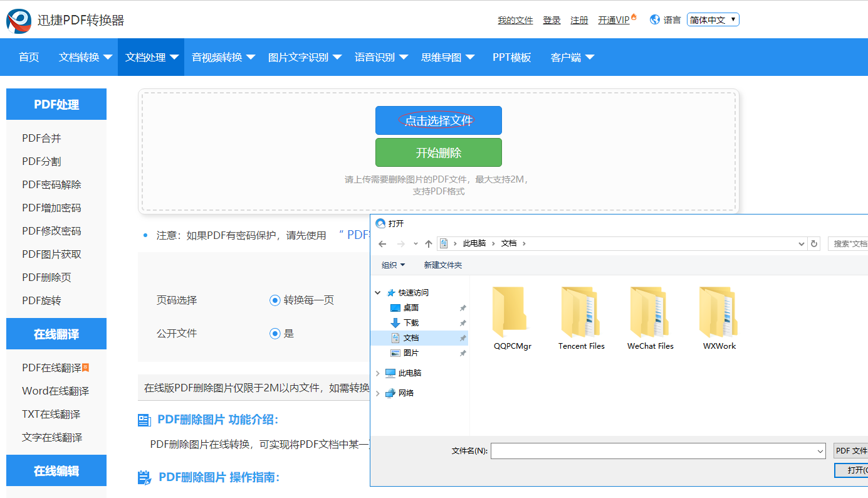Screen dimensions: 868x498
Task: Click the 搜索"文档" search box
Action: (848, 243)
